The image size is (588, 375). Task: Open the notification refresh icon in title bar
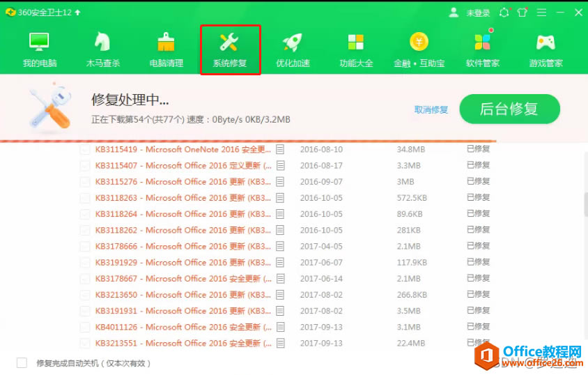504,13
